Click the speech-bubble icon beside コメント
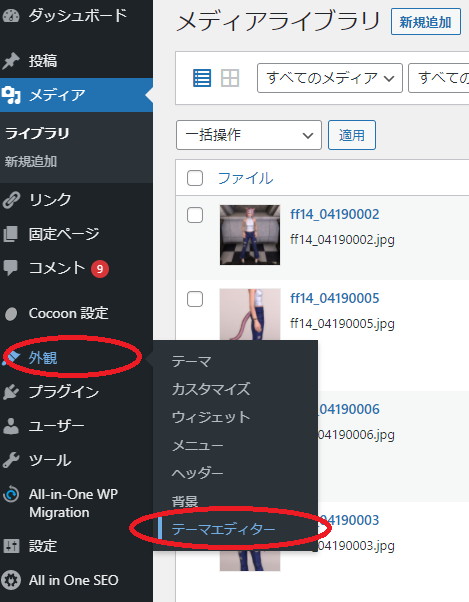 [11, 268]
